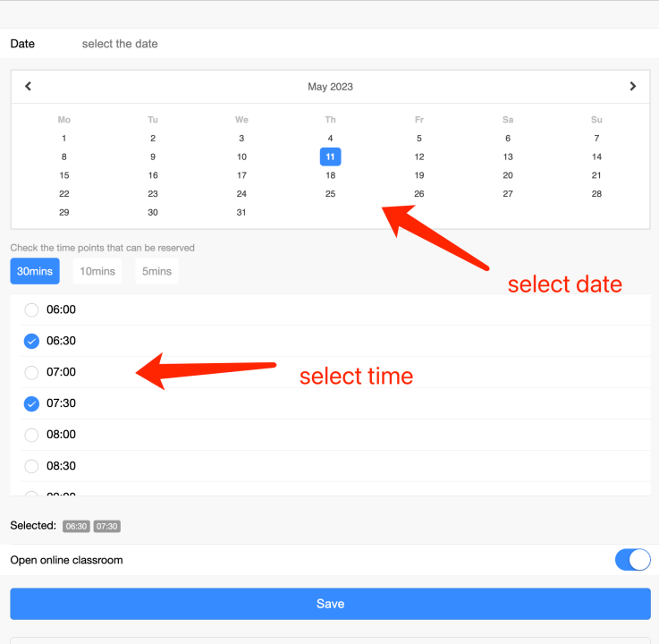Screen dimensions: 659x644
Task: Click the selected 07:30 tag
Action: coord(107,526)
